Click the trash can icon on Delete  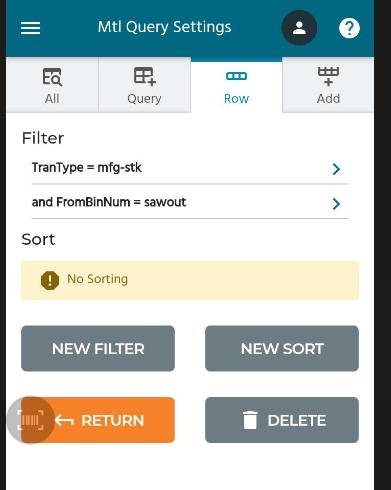pos(250,420)
